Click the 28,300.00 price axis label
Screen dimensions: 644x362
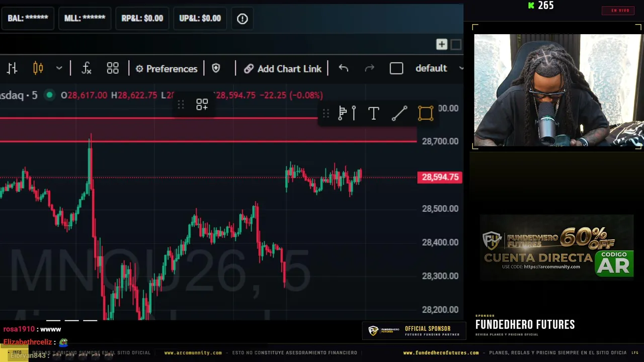pos(440,276)
